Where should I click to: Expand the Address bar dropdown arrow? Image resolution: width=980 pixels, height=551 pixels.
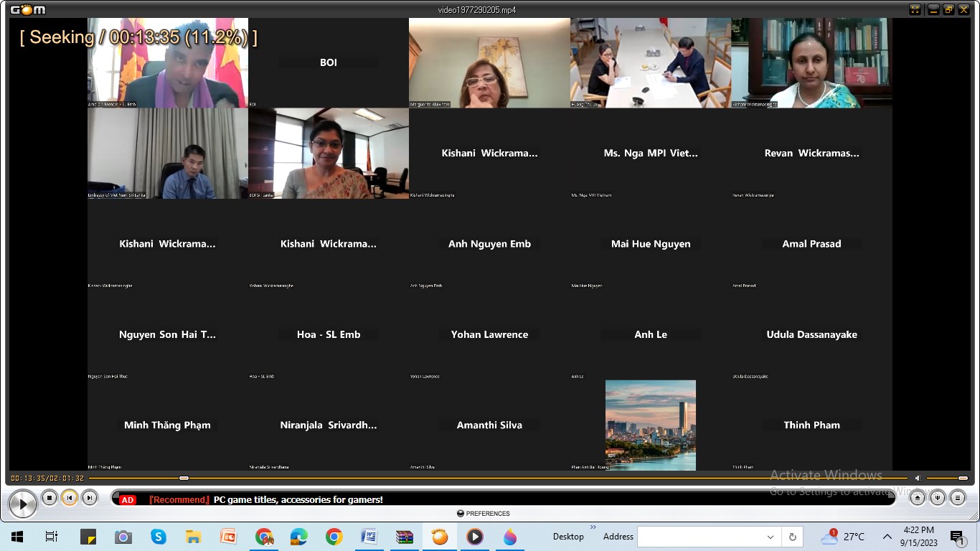771,537
